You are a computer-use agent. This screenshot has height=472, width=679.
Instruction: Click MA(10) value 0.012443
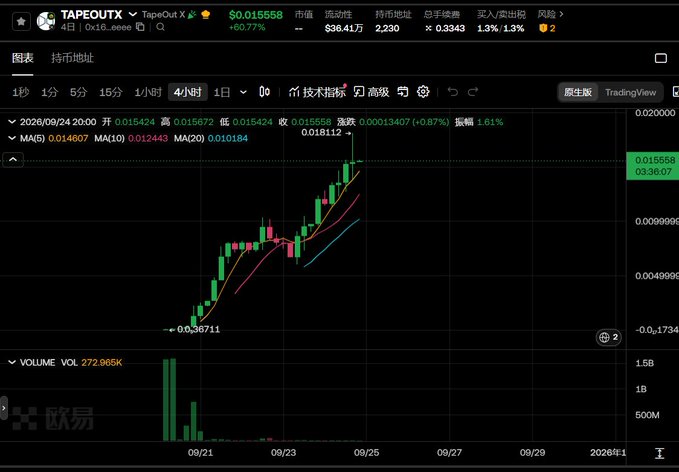tap(148, 139)
